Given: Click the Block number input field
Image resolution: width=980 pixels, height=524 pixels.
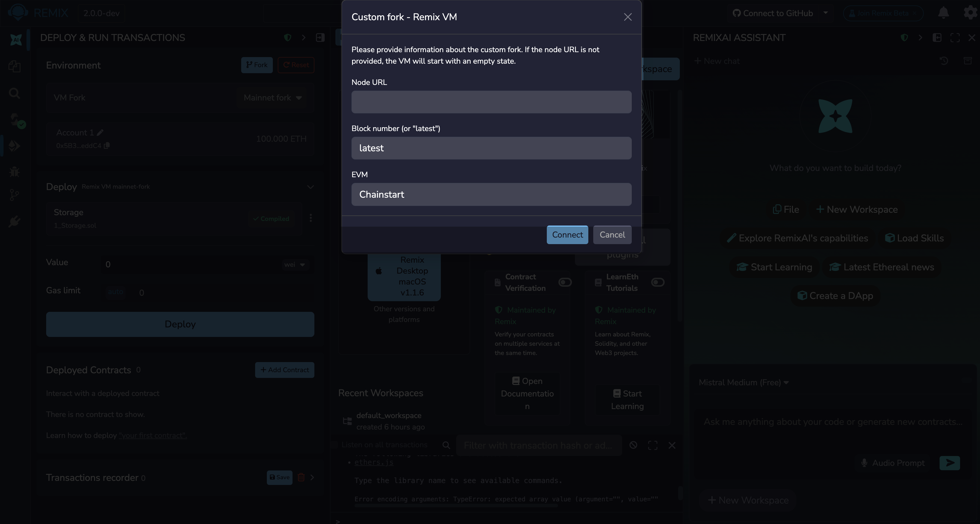Looking at the screenshot, I should click(x=491, y=148).
